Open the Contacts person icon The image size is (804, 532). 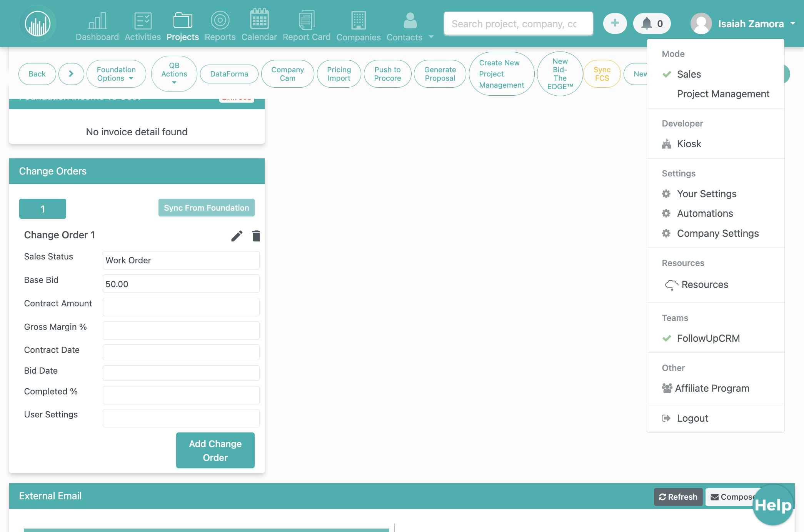tap(410, 20)
